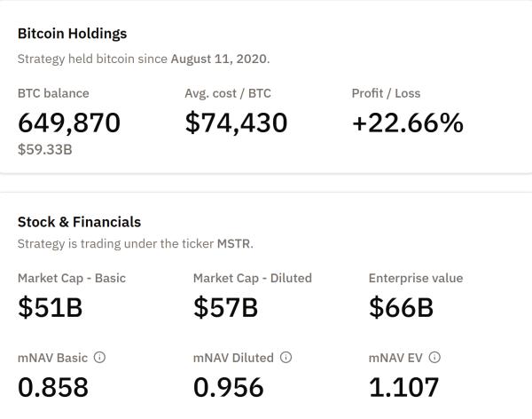The image size is (532, 419).
Task: Click the Enterprise value label
Action: click(x=415, y=278)
